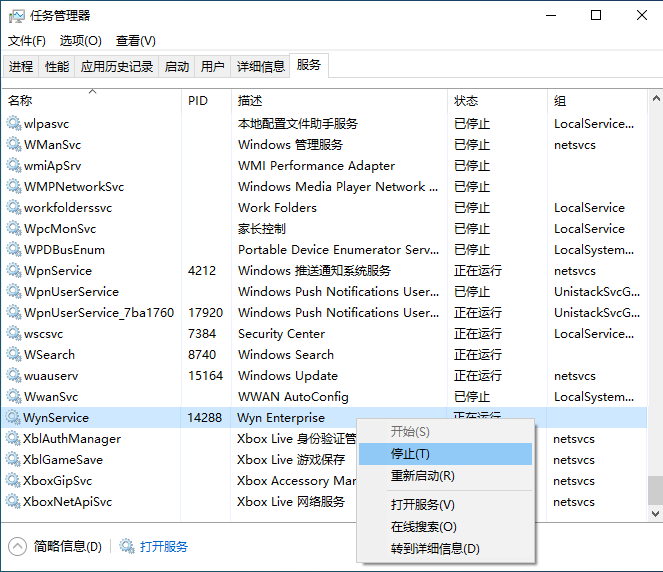The height and width of the screenshot is (572, 663).
Task: Open the Options (选项) menu
Action: pyautogui.click(x=81, y=41)
